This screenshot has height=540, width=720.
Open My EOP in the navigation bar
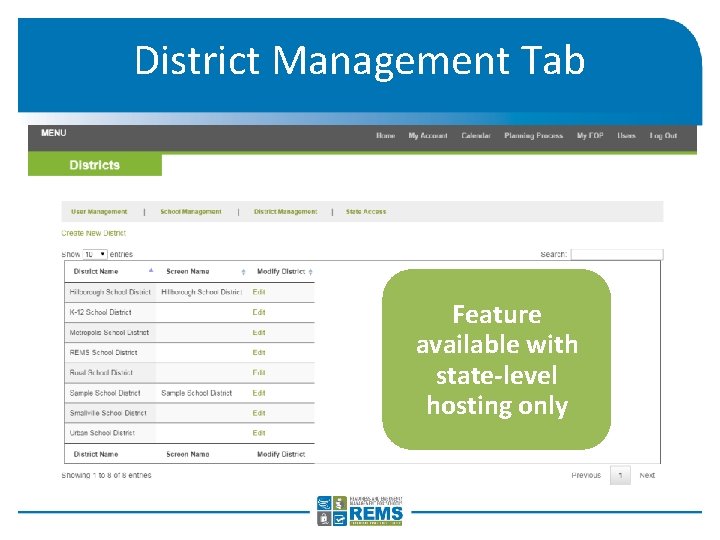(x=590, y=135)
